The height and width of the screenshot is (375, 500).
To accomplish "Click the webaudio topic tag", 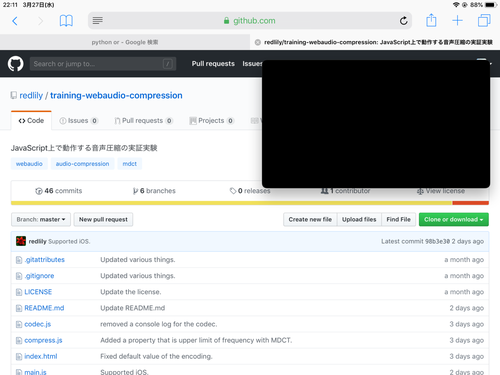I will coord(29,164).
